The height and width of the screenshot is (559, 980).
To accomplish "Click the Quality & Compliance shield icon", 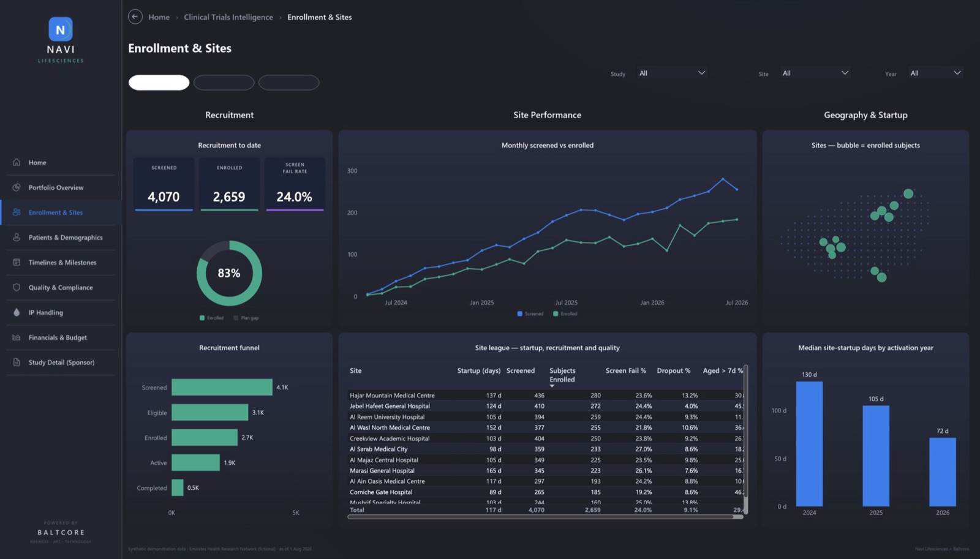I will (17, 287).
